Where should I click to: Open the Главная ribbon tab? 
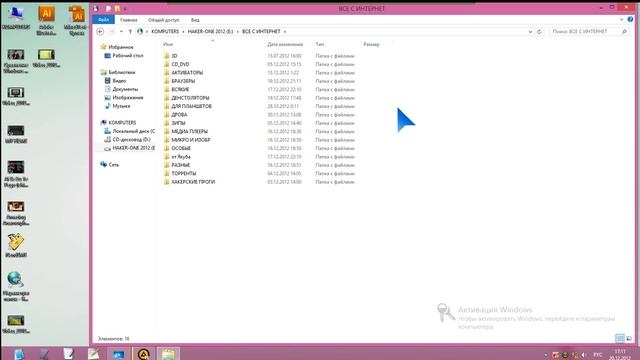click(x=129, y=20)
